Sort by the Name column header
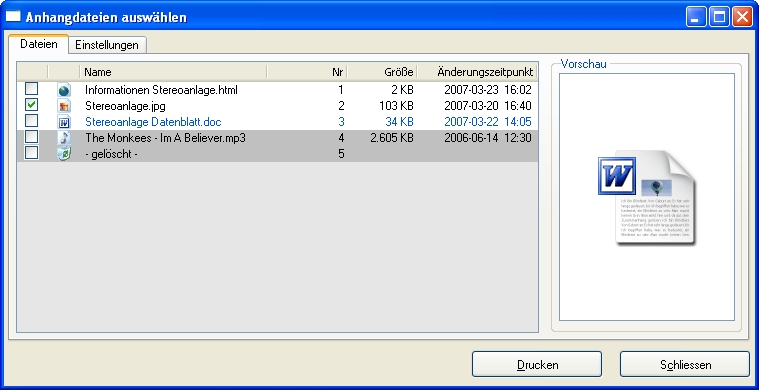Viewport: 759px width, 390px height. click(x=173, y=72)
